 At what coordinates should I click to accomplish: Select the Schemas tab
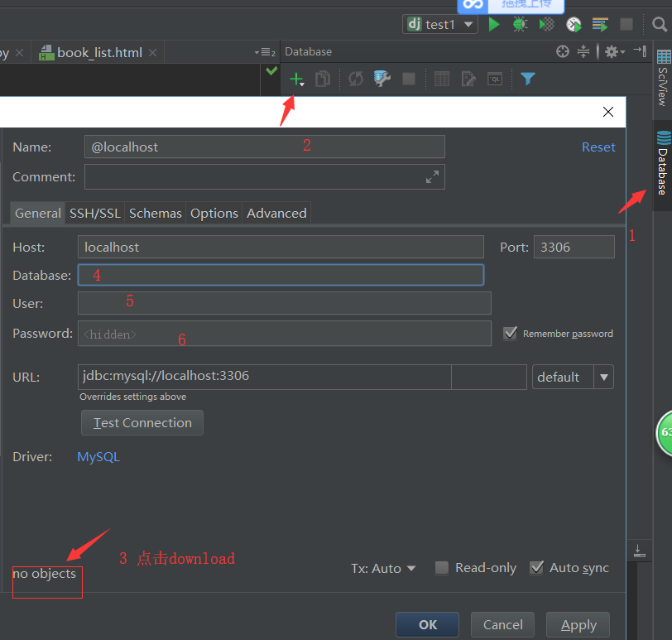coord(155,213)
